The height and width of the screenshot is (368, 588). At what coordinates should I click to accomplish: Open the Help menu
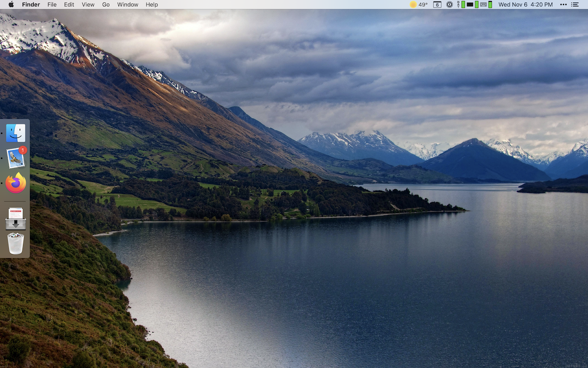click(152, 4)
